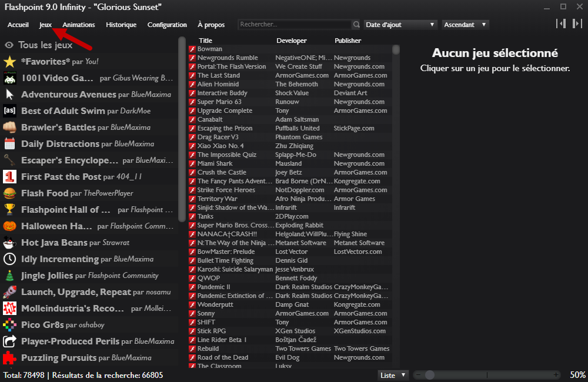The width and height of the screenshot is (588, 382).
Task: Open the Liste layout dropdown
Action: [x=393, y=376]
